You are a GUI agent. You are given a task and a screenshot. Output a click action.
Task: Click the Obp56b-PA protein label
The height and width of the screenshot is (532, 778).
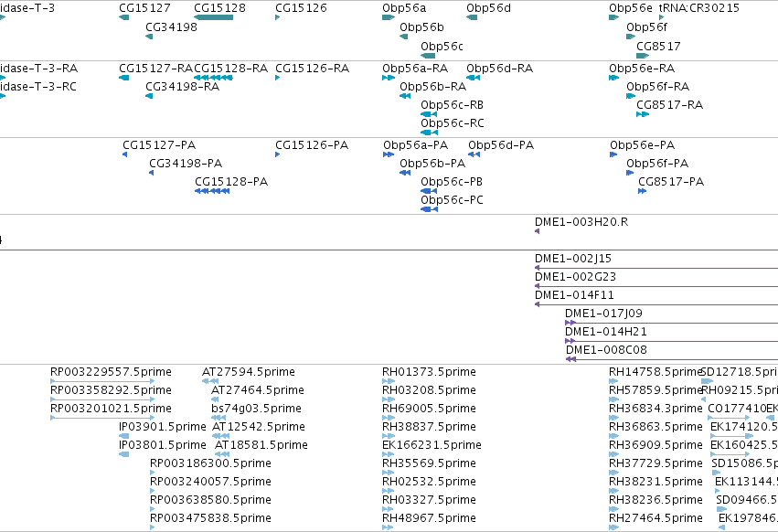click(432, 164)
